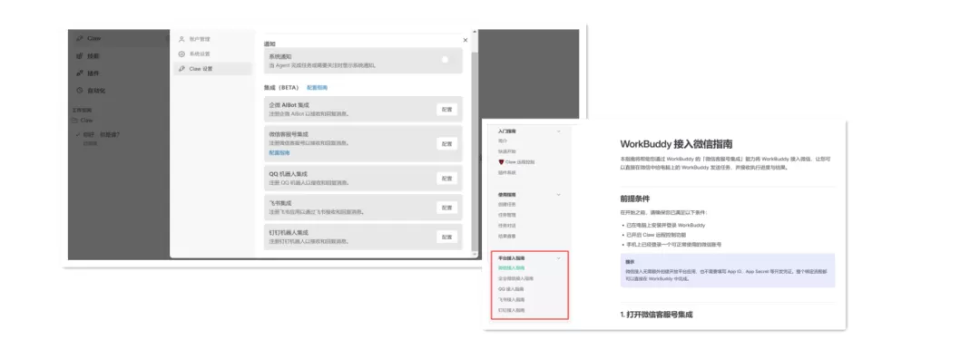The image size is (980, 359).
Task: Click 配置 button for 企微 AIBot 集成
Action: pos(446,110)
